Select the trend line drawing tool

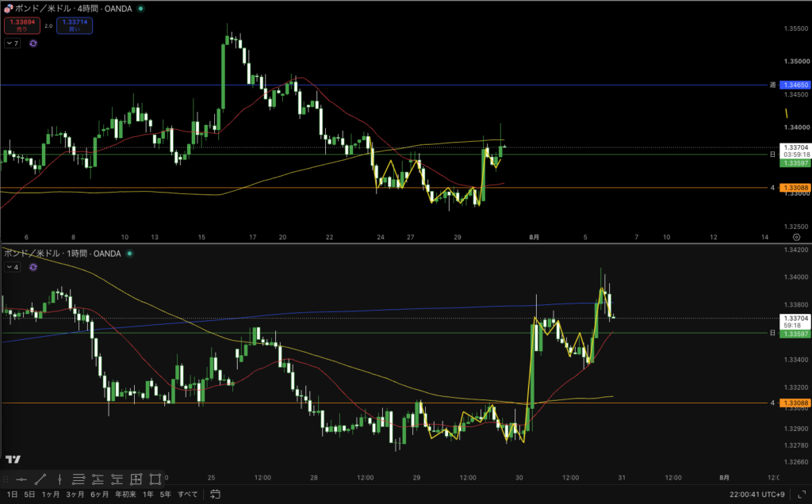40,479
